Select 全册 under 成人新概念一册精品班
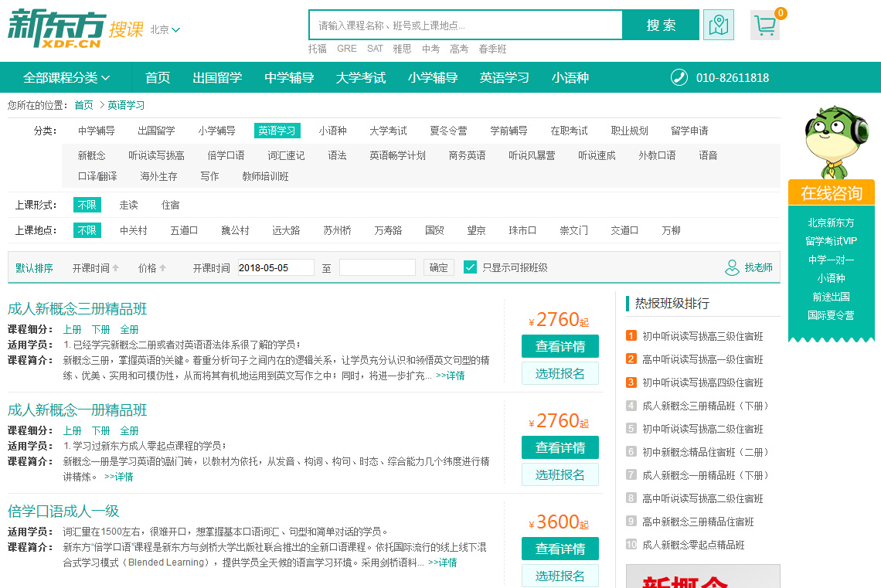Viewport: 881px width, 588px height. tap(129, 430)
